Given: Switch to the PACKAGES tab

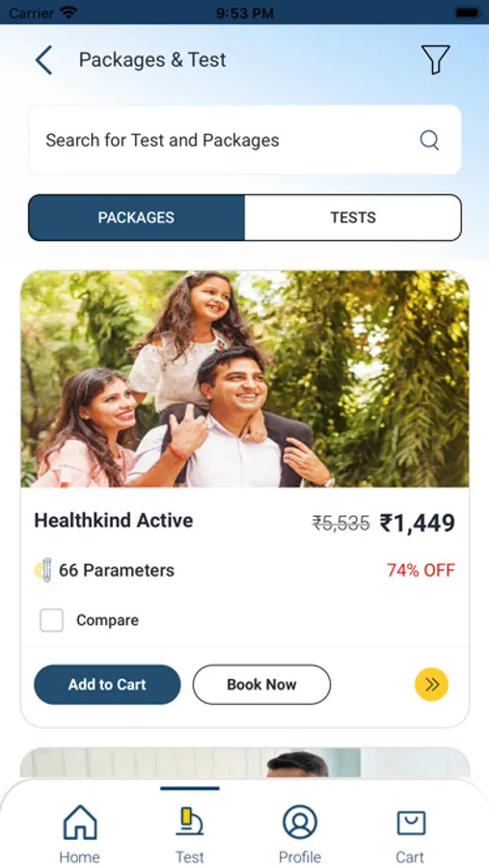Looking at the screenshot, I should 136,218.
